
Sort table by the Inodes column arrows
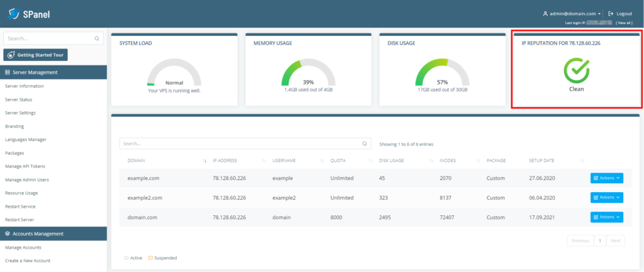click(479, 161)
